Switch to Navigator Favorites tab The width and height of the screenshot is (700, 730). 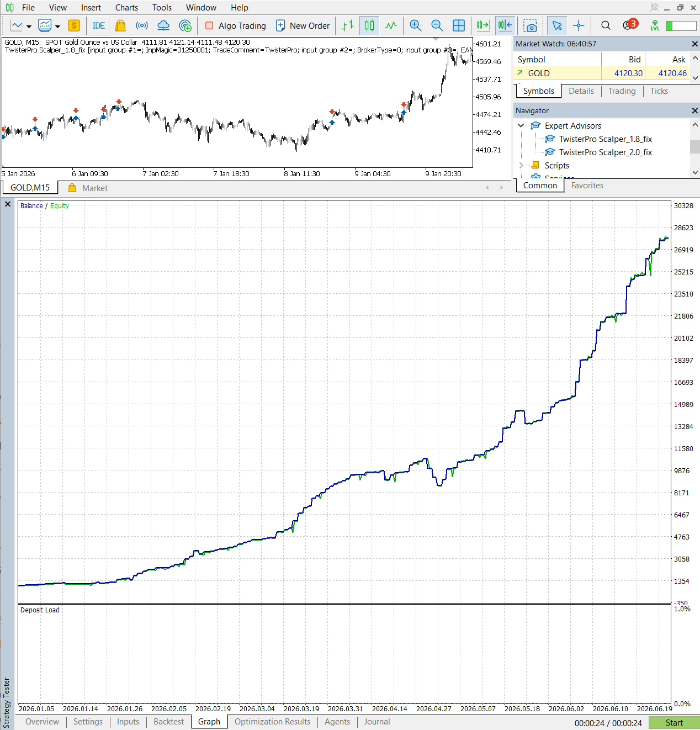(587, 186)
